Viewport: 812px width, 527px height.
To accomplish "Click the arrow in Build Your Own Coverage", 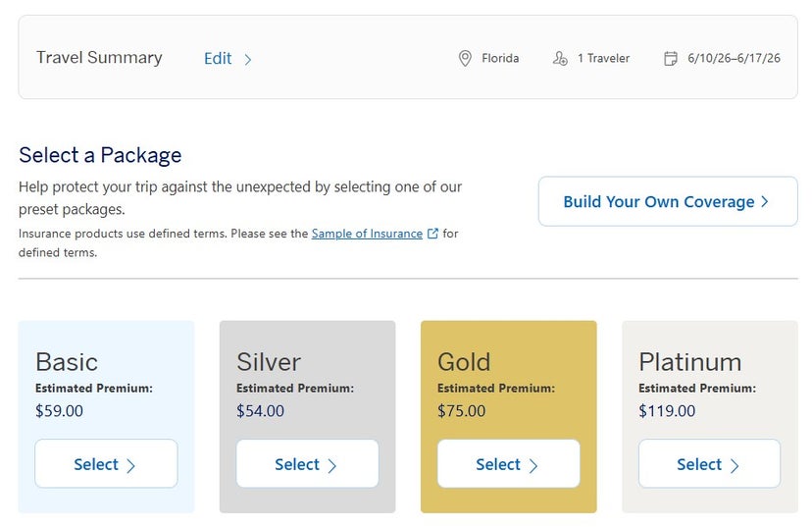I will (765, 202).
